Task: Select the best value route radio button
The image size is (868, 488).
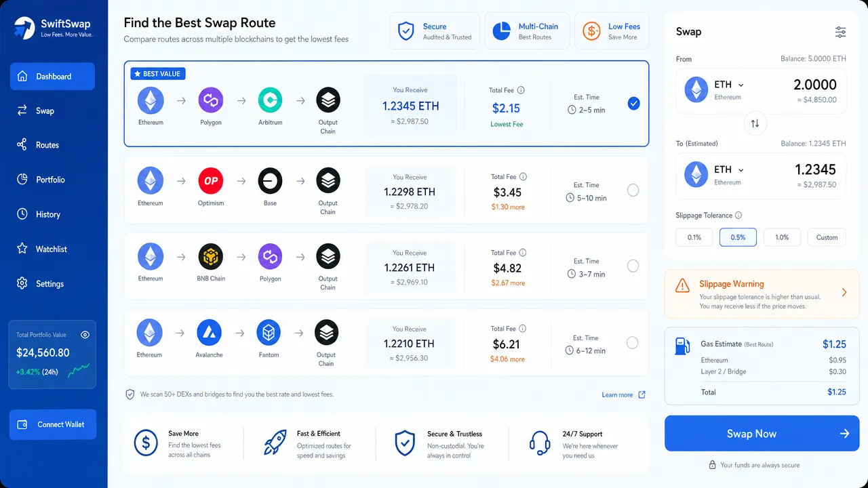Action: coord(633,104)
